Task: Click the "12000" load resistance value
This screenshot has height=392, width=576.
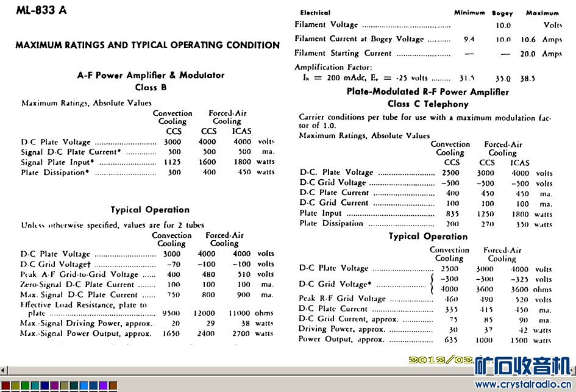Action: [204, 313]
